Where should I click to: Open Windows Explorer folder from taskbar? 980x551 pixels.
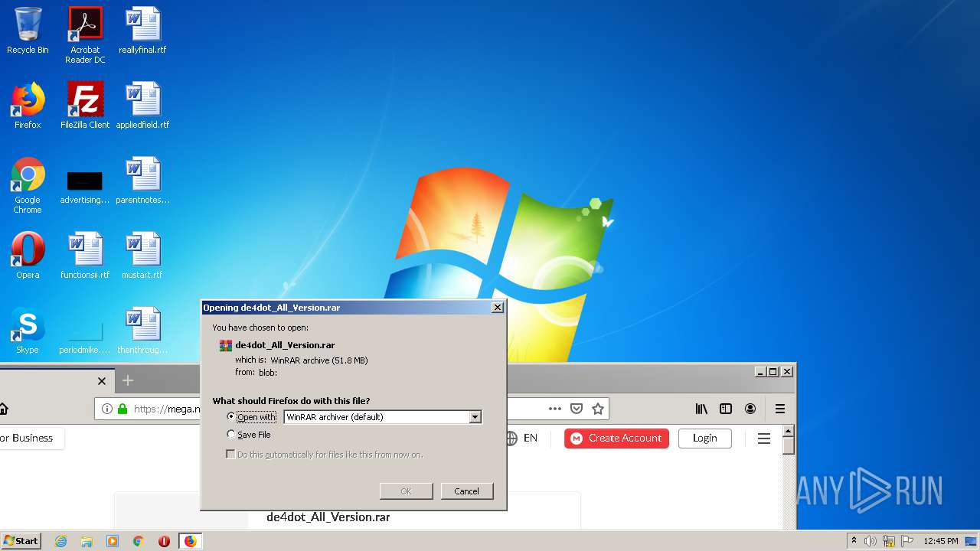(87, 541)
